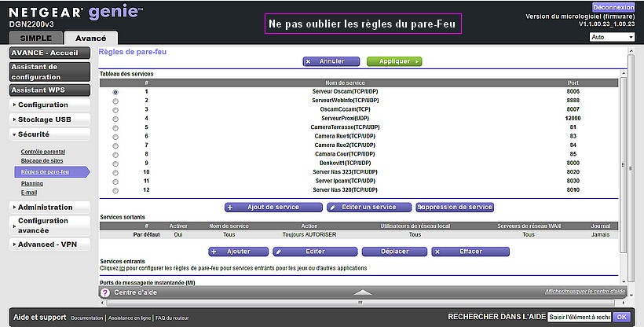
Task: Switch to the SIMPLE tab
Action: coord(35,38)
